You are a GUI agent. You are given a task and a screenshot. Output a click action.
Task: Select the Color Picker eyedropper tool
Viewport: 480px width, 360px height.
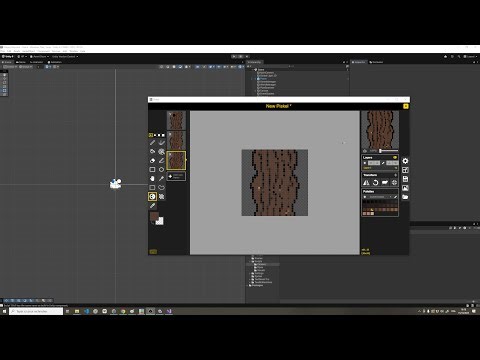pos(152,206)
